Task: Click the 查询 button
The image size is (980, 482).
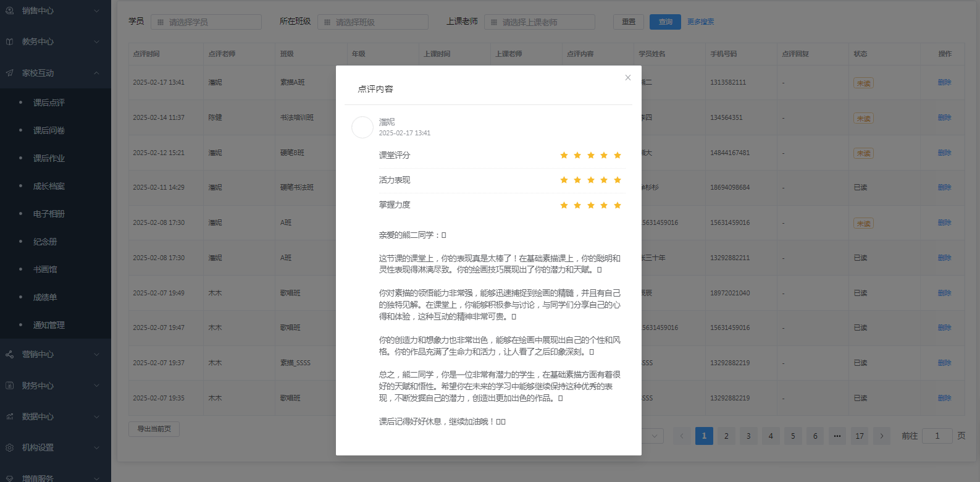Action: (665, 22)
